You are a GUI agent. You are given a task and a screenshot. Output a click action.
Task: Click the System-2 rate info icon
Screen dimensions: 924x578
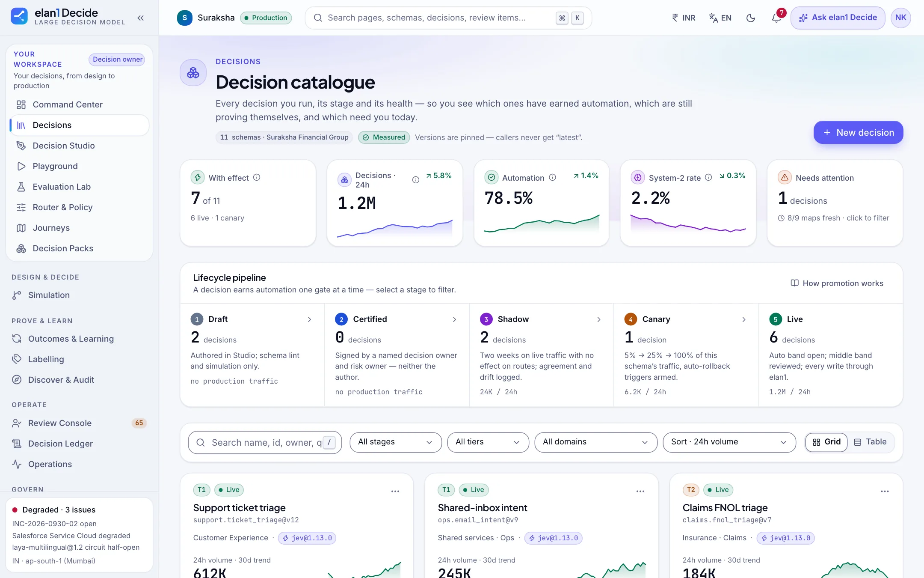pyautogui.click(x=708, y=177)
